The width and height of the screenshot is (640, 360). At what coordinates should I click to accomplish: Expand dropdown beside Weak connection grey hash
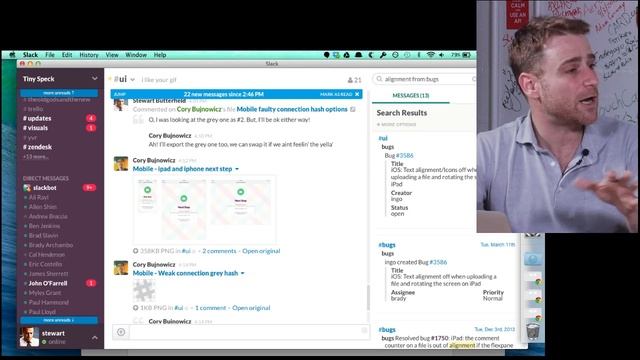[242, 273]
